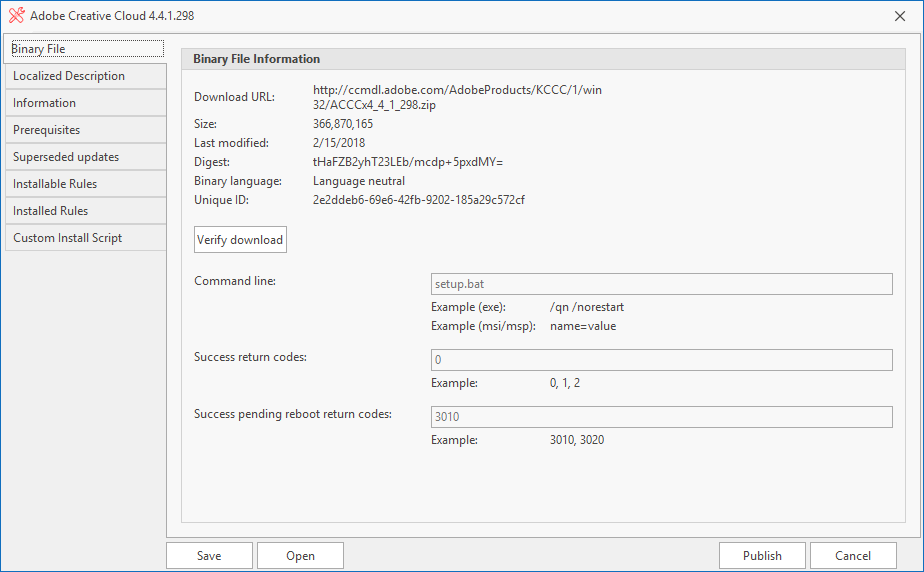Click the download URL text
This screenshot has height=572, width=924.
(x=457, y=97)
